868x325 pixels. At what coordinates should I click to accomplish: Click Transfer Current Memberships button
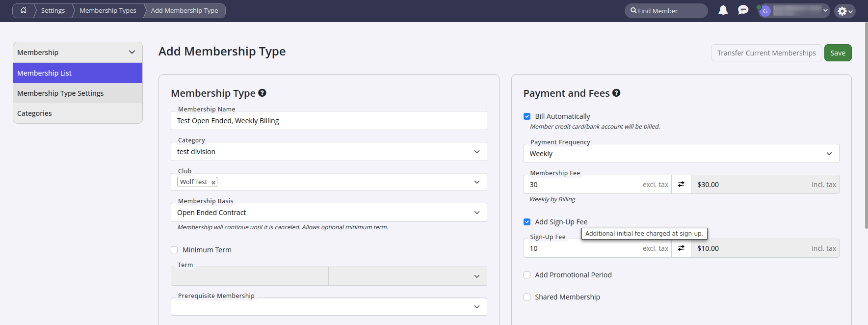[x=766, y=53]
